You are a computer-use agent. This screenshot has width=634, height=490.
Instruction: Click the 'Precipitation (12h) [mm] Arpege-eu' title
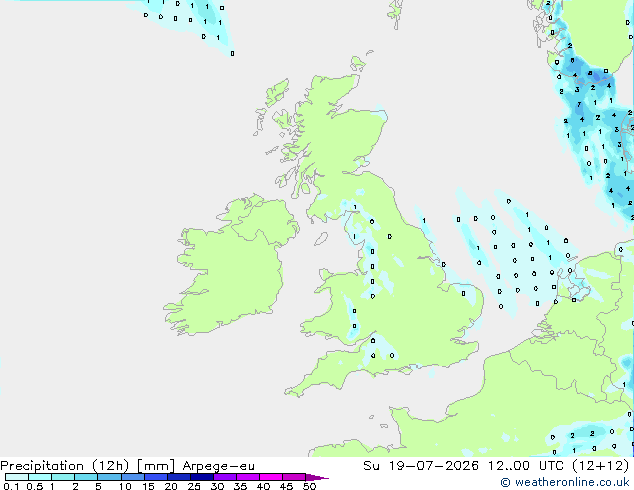pos(127,466)
